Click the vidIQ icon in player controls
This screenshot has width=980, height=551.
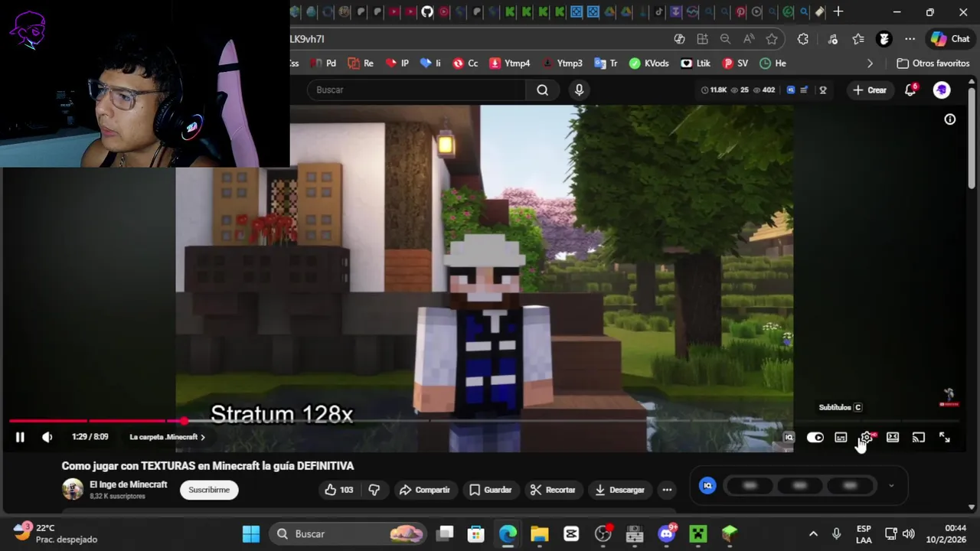tap(789, 437)
